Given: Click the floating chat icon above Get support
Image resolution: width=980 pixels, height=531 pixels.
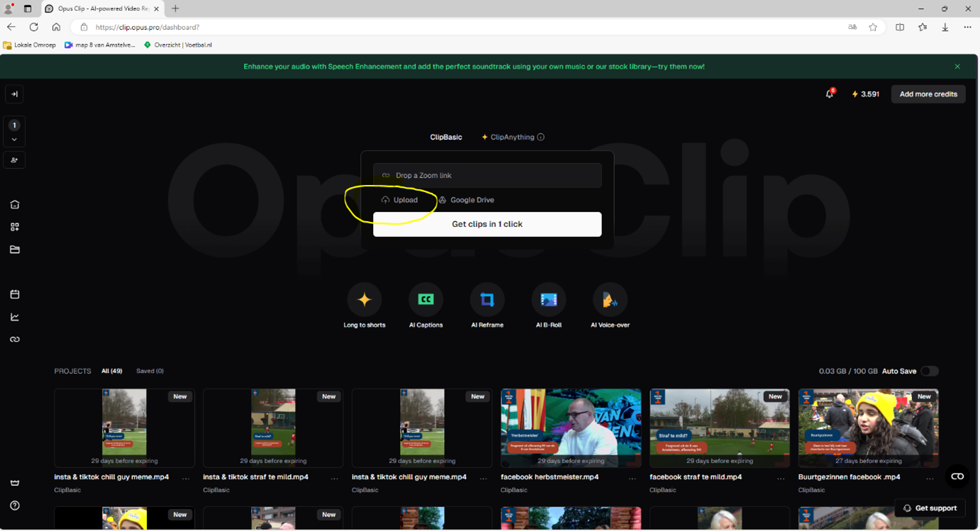Looking at the screenshot, I should click(957, 477).
